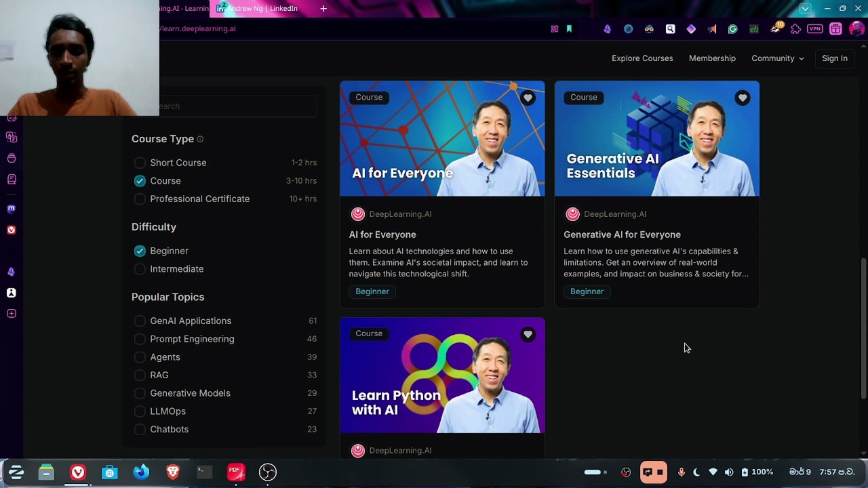Open the AI for Everyone course title
868x488 pixels.
tap(382, 235)
